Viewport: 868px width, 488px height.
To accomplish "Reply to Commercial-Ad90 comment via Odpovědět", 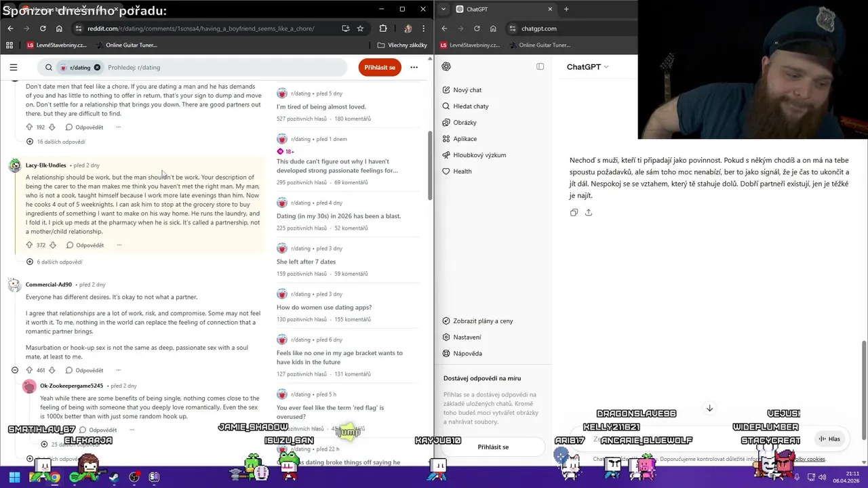I will pos(85,370).
